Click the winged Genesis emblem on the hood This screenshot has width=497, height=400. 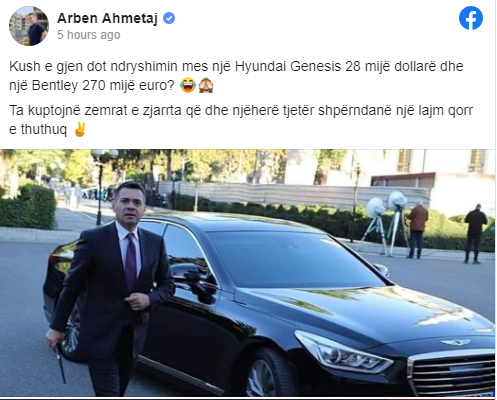(x=455, y=342)
